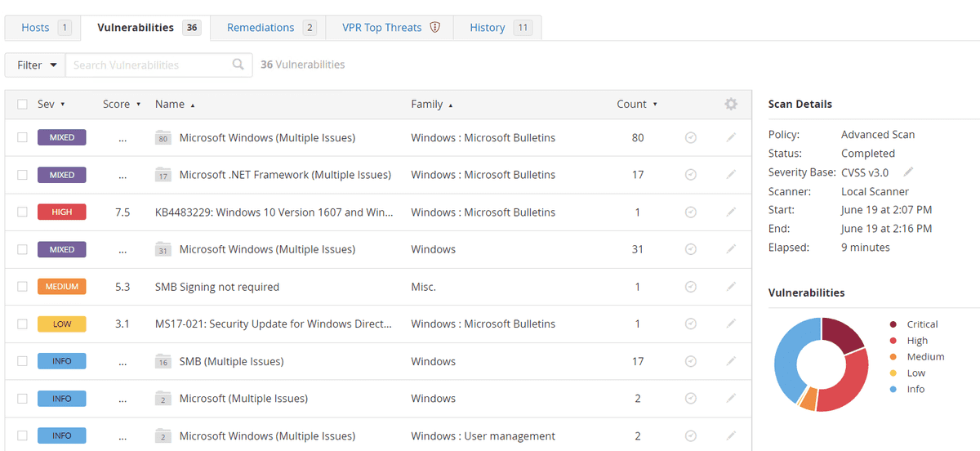Check the box for row with count 31
Viewport: 980px width, 451px height.
[22, 249]
